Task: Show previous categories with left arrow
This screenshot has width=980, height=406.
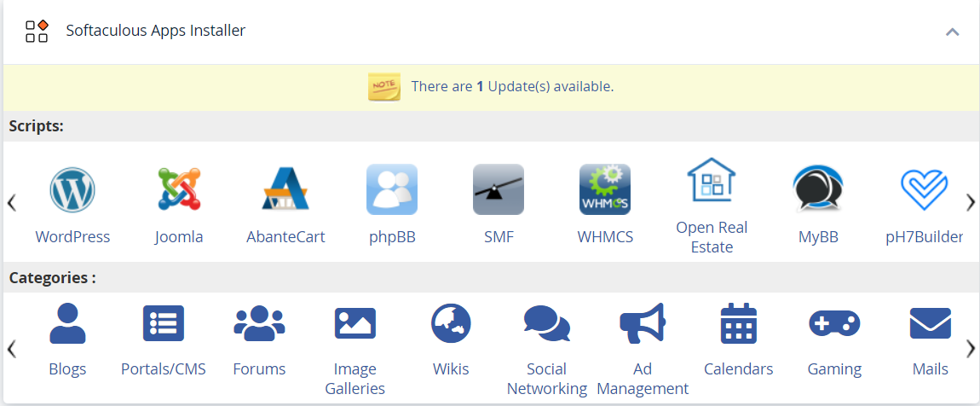Action: click(11, 349)
